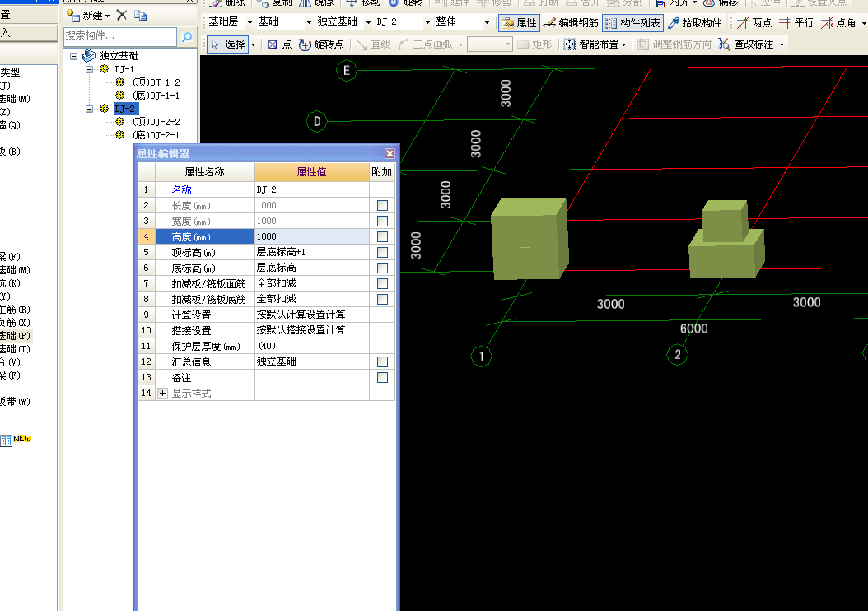This screenshot has height=611, width=868.
Task: Click the empty 备注 value cell
Action: [x=311, y=377]
